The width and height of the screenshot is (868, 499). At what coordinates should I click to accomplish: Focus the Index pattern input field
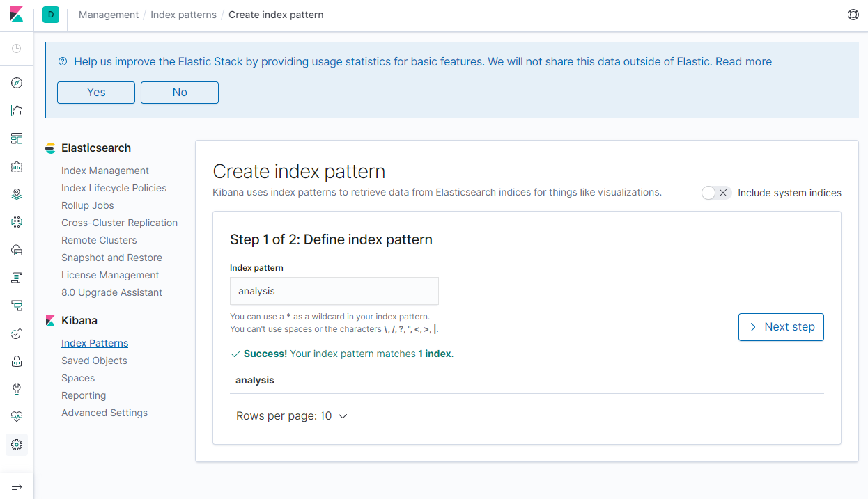pyautogui.click(x=334, y=291)
